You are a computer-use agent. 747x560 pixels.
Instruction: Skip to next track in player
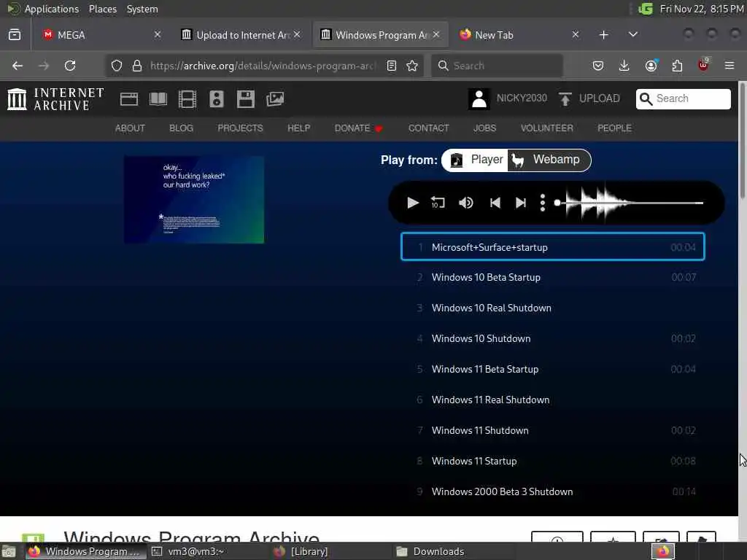point(521,203)
